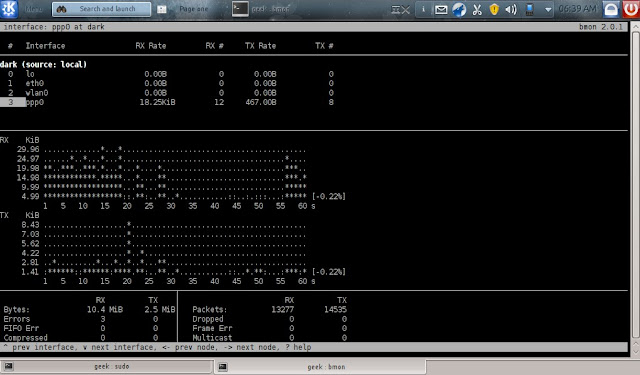The width and height of the screenshot is (640, 375).
Task: Switch to geek : bmon taskbar entry
Action: click(321, 366)
